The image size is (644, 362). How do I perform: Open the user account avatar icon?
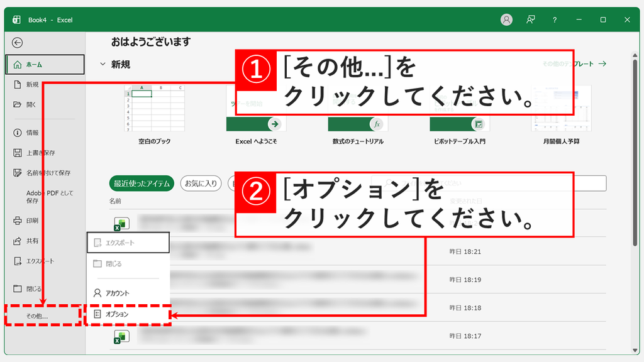[506, 19]
